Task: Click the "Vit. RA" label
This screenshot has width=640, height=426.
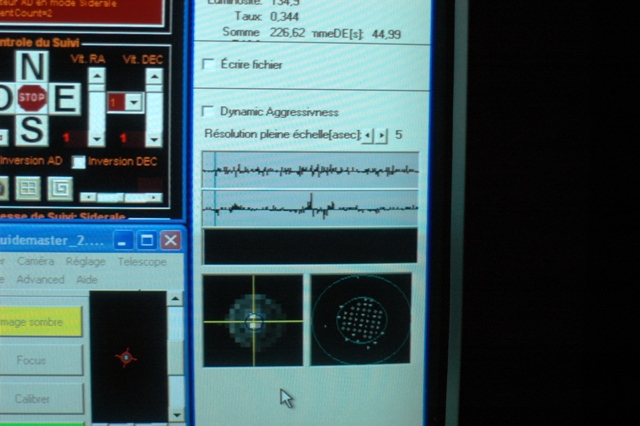Action: click(x=88, y=59)
